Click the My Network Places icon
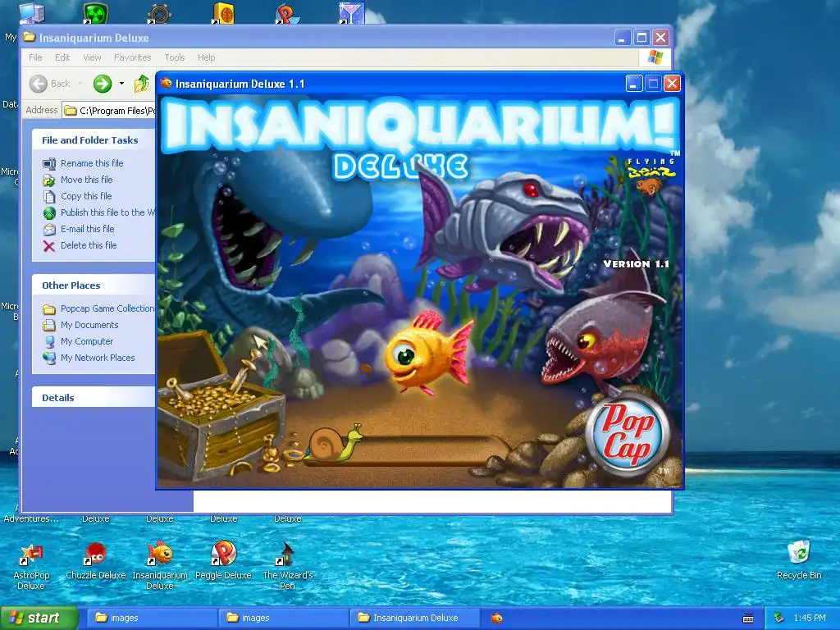Viewport: 840px width, 630px height. (49, 358)
